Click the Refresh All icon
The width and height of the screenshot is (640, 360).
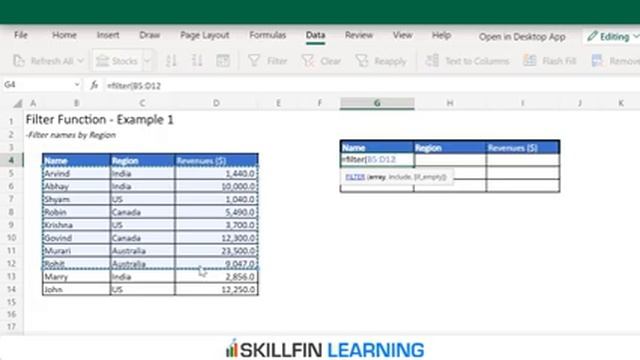point(19,61)
